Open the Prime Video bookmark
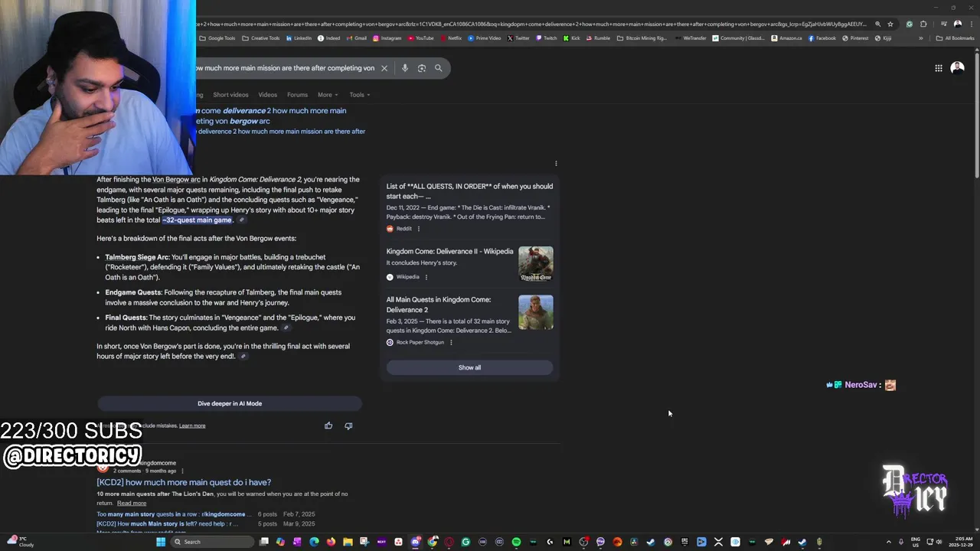Viewport: 980px width, 551px height. click(484, 38)
